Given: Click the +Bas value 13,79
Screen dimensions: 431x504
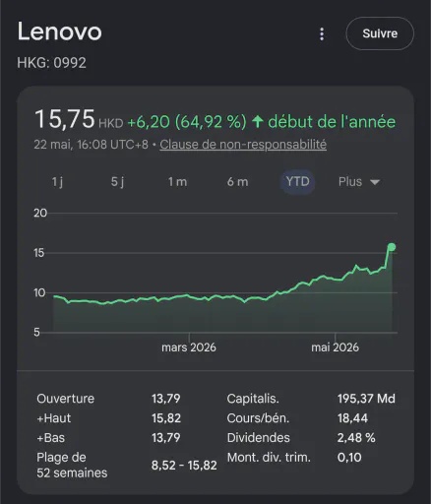Looking at the screenshot, I should 166,438.
